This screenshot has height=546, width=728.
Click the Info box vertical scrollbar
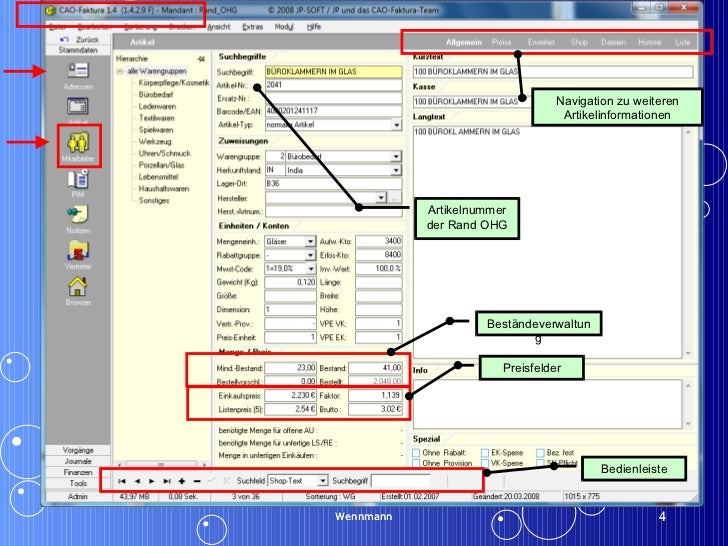pyautogui.click(x=688, y=404)
